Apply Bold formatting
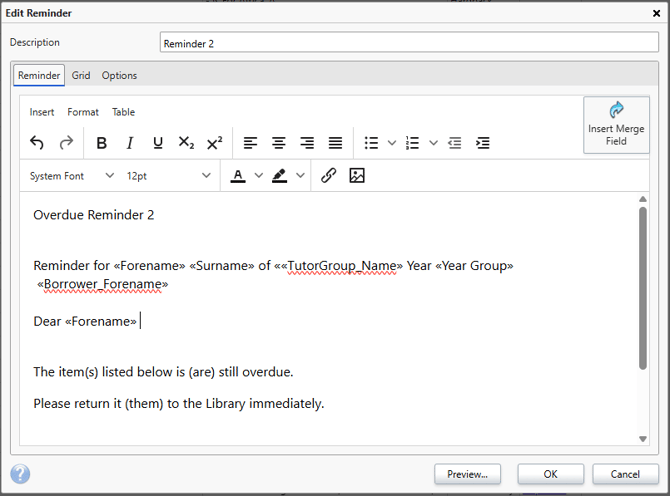670x496 pixels. click(x=102, y=143)
